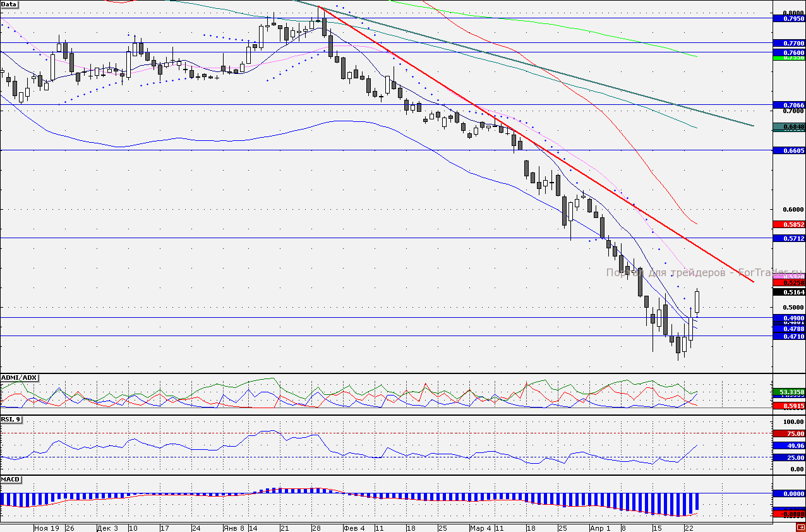Click the 0.4900 price level tag
Screen dimensions: 806x532
point(789,318)
